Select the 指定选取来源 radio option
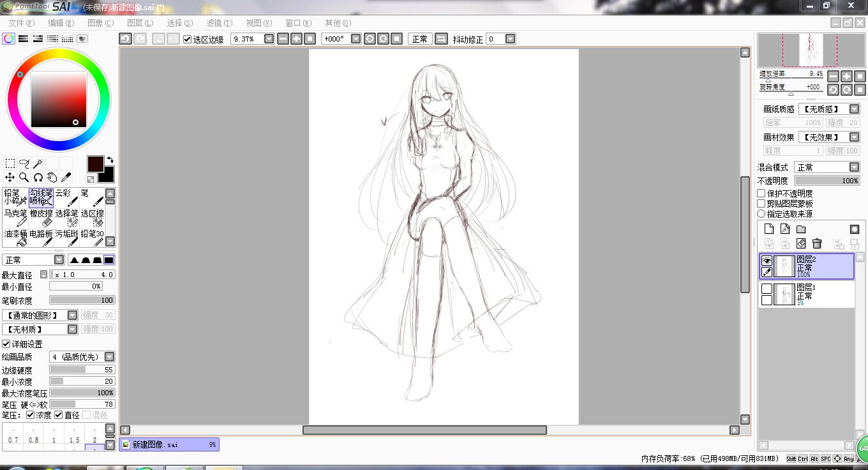The width and height of the screenshot is (868, 470). pos(761,214)
